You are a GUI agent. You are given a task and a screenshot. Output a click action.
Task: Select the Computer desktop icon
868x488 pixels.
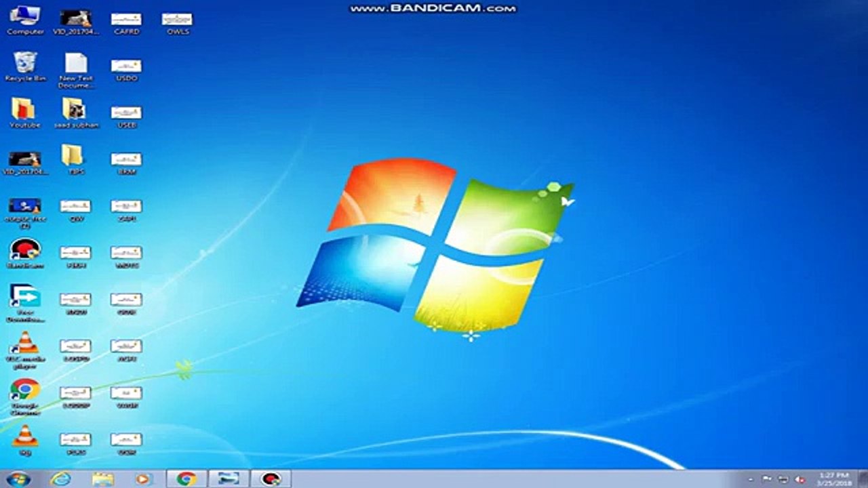[25, 20]
